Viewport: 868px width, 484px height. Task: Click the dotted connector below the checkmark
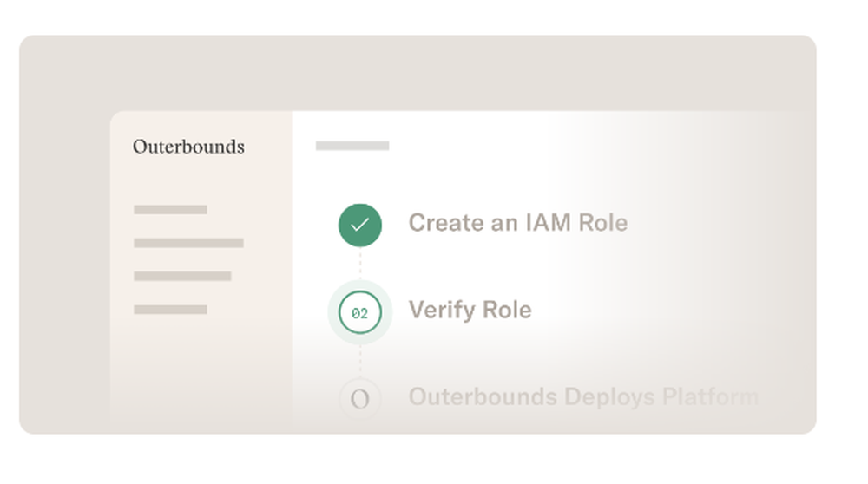pyautogui.click(x=359, y=264)
